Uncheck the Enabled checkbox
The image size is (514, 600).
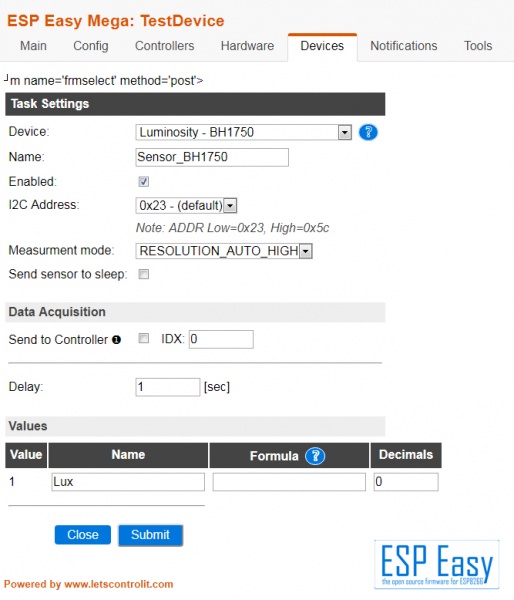(144, 182)
